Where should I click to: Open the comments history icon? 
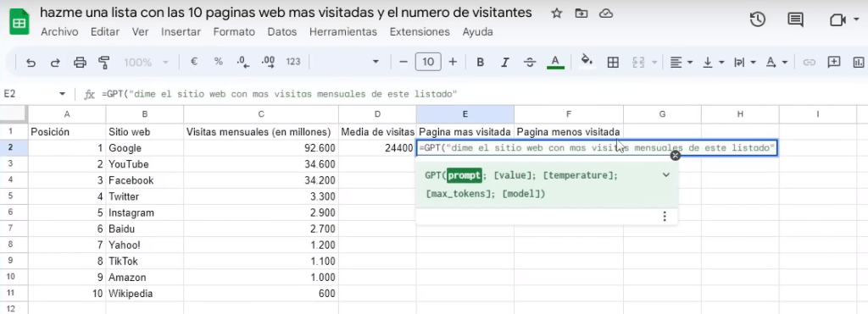[x=795, y=20]
